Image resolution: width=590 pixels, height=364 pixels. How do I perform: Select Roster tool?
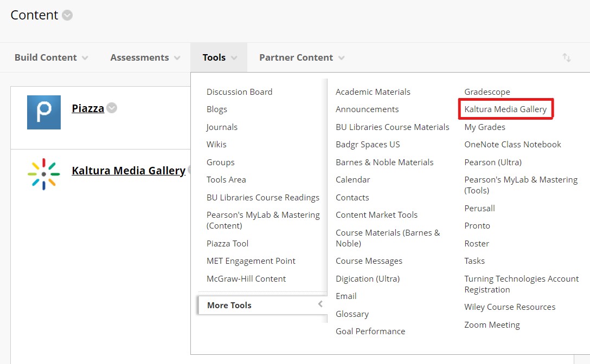point(477,243)
